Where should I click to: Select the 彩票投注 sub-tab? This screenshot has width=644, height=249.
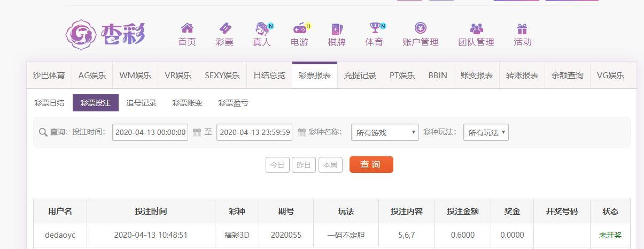point(96,103)
